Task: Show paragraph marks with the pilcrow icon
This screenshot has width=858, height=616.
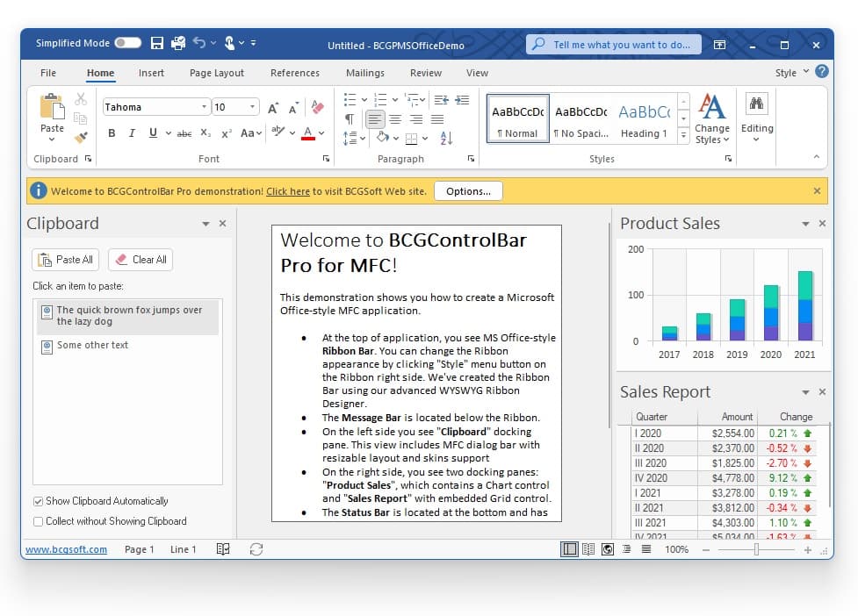Action: [x=349, y=118]
